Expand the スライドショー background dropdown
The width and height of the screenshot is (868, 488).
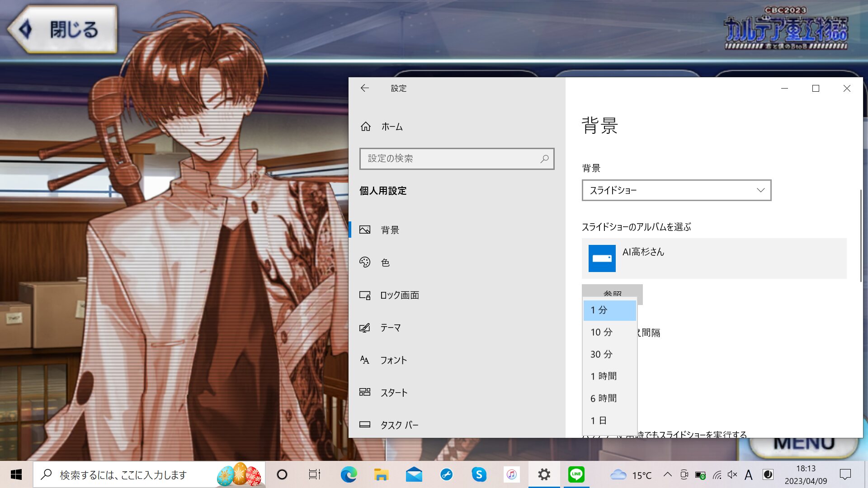(676, 190)
